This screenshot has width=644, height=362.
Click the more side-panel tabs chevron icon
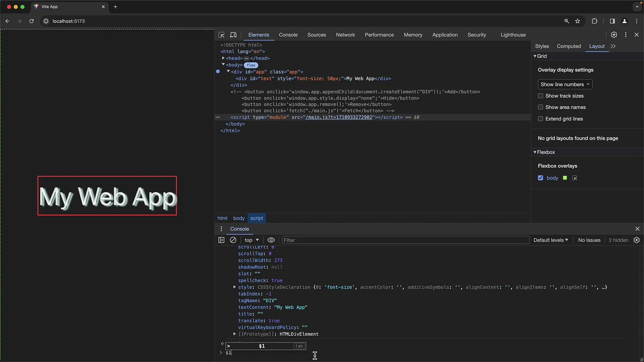click(x=613, y=46)
